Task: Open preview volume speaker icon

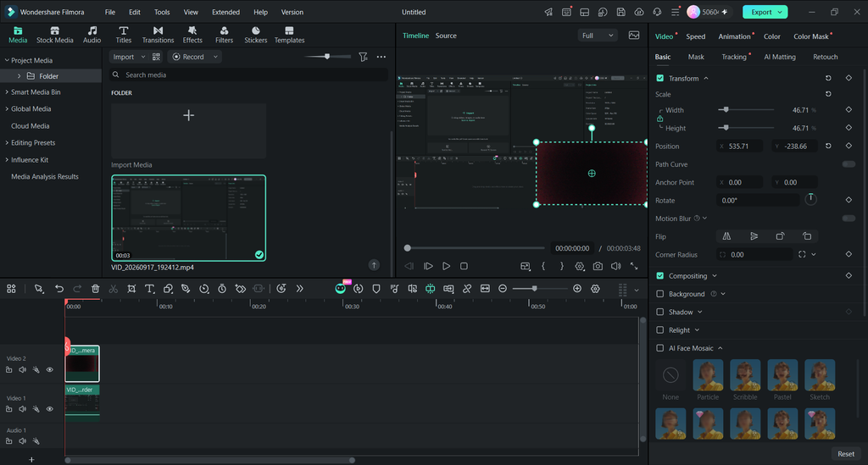Action: click(615, 266)
